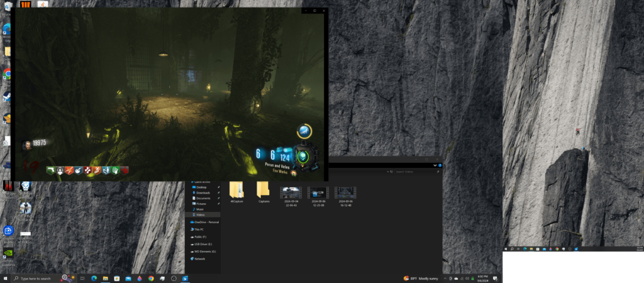
Task: Open the address bar history dropdown
Action: click(x=387, y=172)
